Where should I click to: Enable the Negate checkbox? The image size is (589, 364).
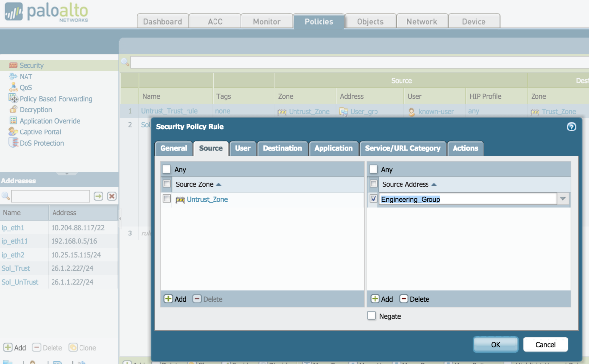coord(372,316)
